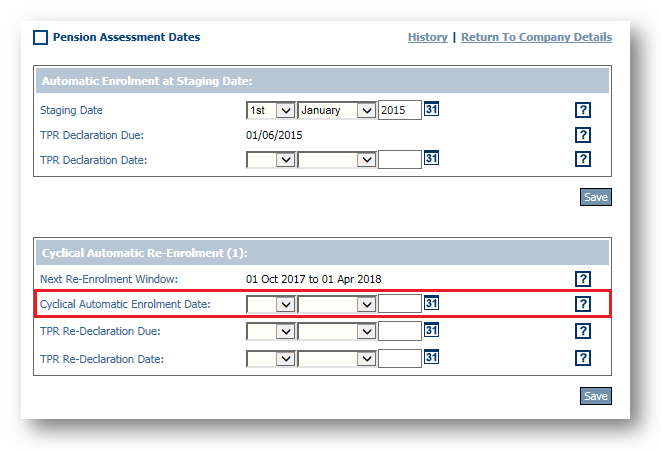Viewport: 661px width, 450px height.
Task: Tick the Pension Assessment Dates checkbox
Action: tap(41, 38)
